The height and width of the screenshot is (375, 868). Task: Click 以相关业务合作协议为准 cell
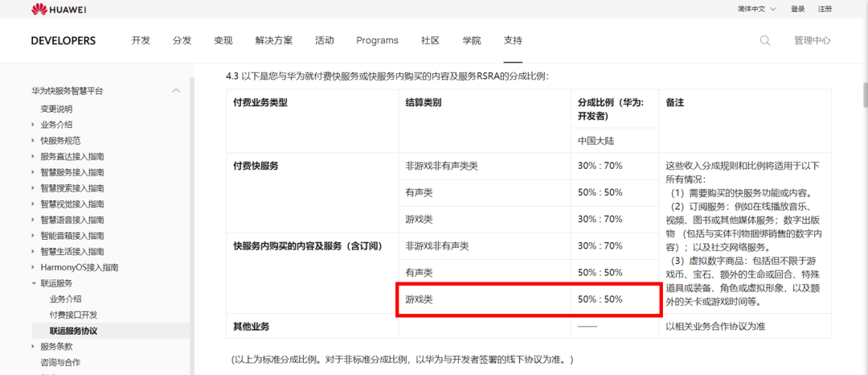[715, 326]
